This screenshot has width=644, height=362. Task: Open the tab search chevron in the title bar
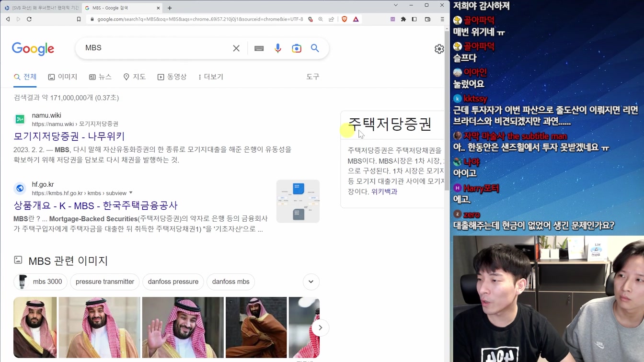click(x=396, y=5)
